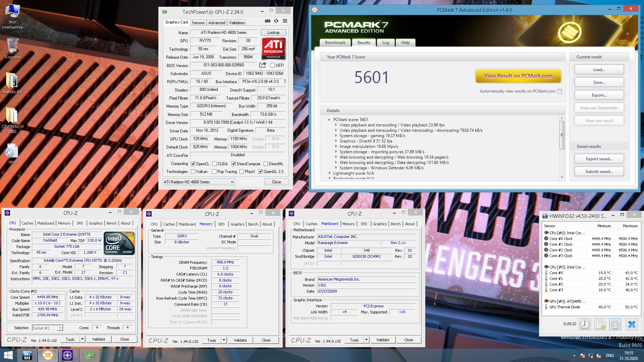This screenshot has height=362, width=644.
Task: Toggle the OpenGL 3.3 checkbox
Action: (x=260, y=172)
